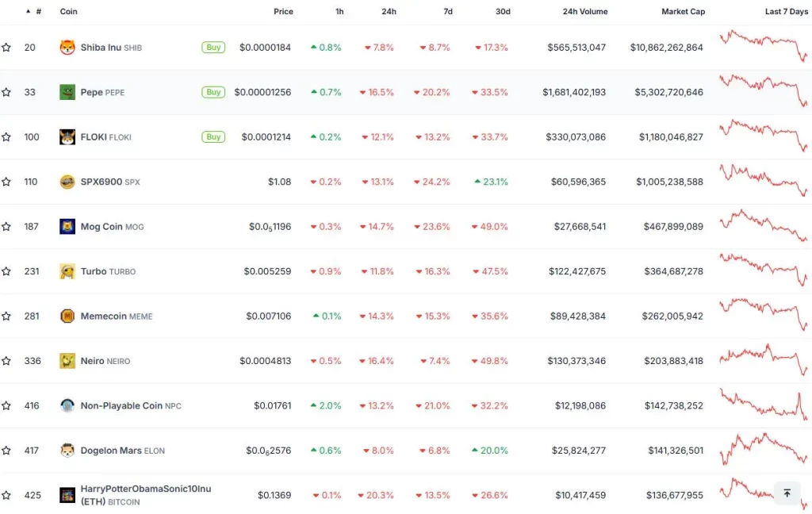The image size is (812, 514).
Task: Click the SPX6900 coin logo
Action: coord(67,182)
